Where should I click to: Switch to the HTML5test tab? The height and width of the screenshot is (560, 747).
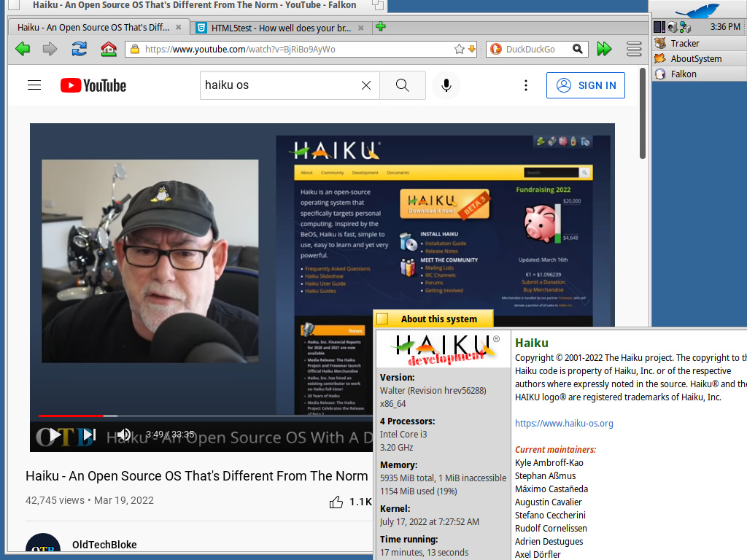click(281, 28)
